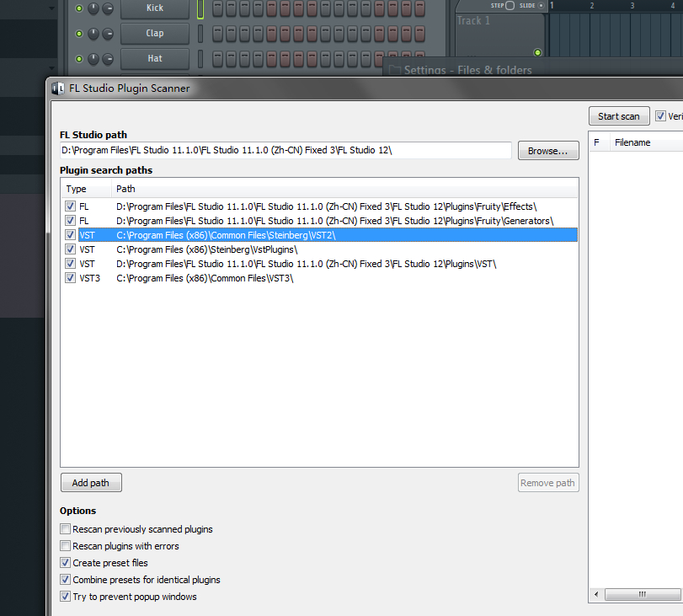Click the Hat channel volume knob
The image size is (683, 616).
[108, 59]
